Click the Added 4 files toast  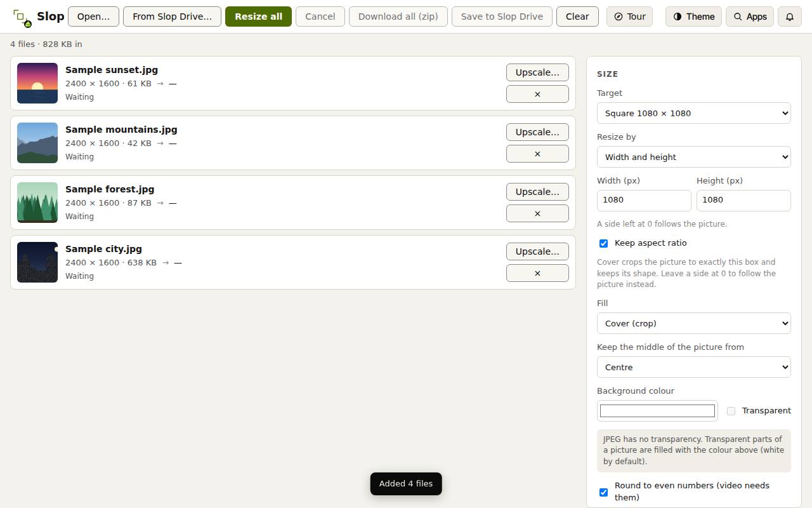click(406, 484)
